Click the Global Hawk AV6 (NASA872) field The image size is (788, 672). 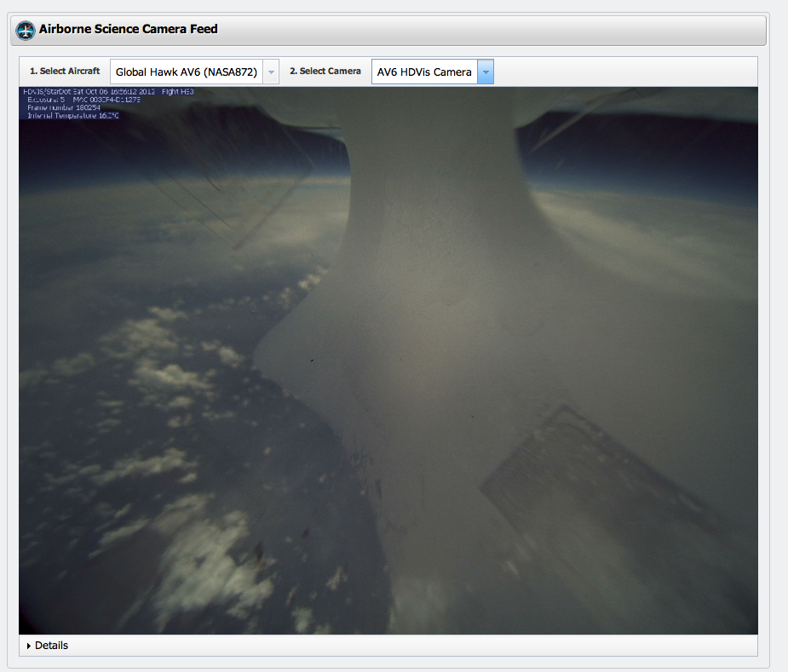[186, 72]
